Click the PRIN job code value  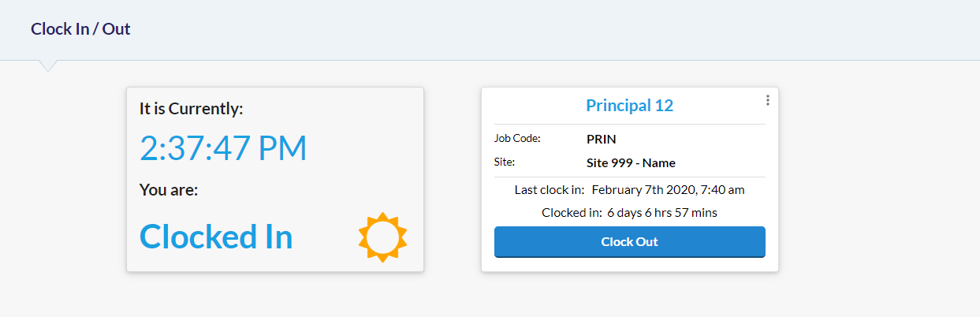pyautogui.click(x=602, y=139)
